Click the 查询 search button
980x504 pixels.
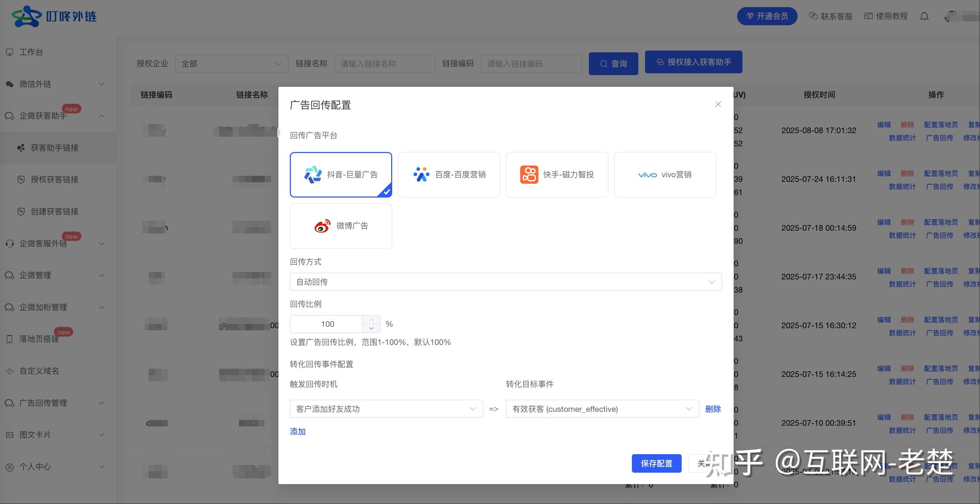[x=613, y=64]
